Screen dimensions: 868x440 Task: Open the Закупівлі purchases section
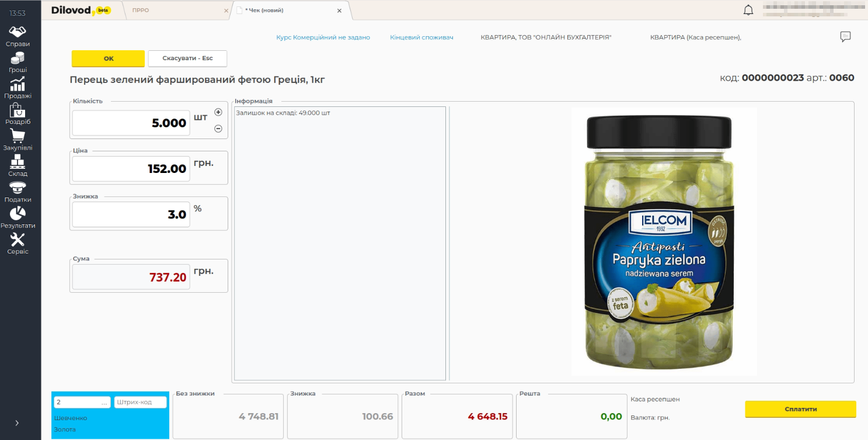18,140
